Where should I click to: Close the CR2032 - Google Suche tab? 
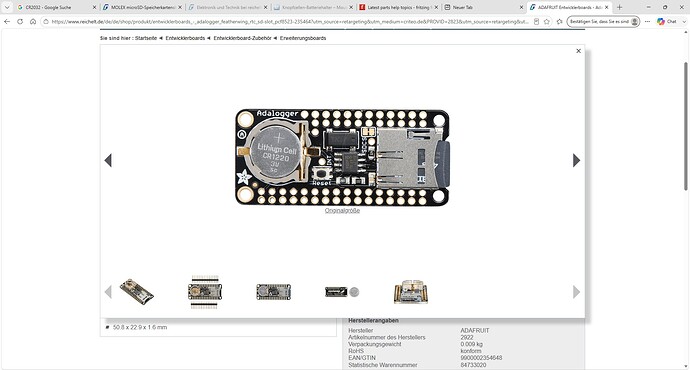coord(94,7)
